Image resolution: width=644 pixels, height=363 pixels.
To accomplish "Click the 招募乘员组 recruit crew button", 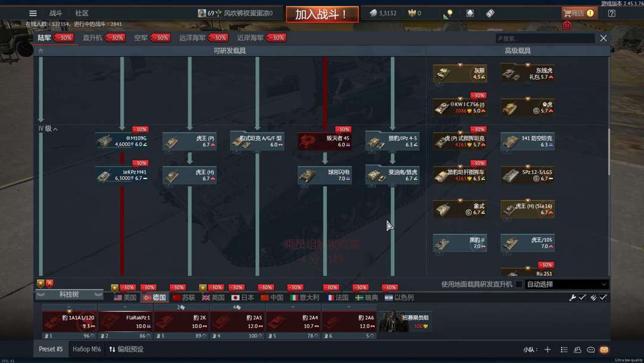I will point(404,321).
